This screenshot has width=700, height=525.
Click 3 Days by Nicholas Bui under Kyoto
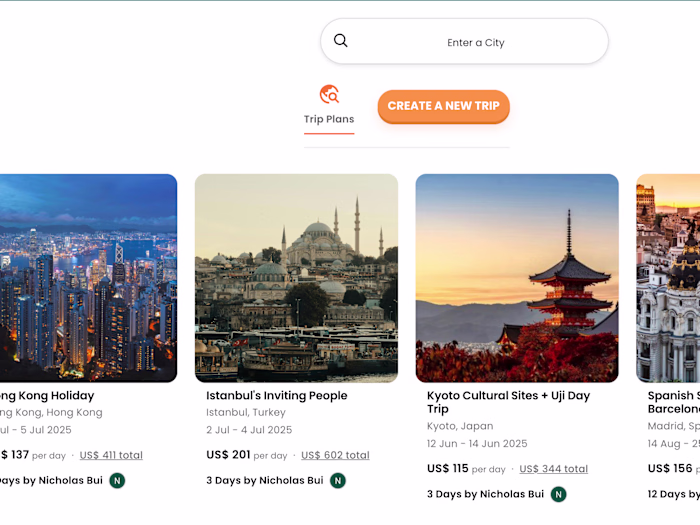485,494
